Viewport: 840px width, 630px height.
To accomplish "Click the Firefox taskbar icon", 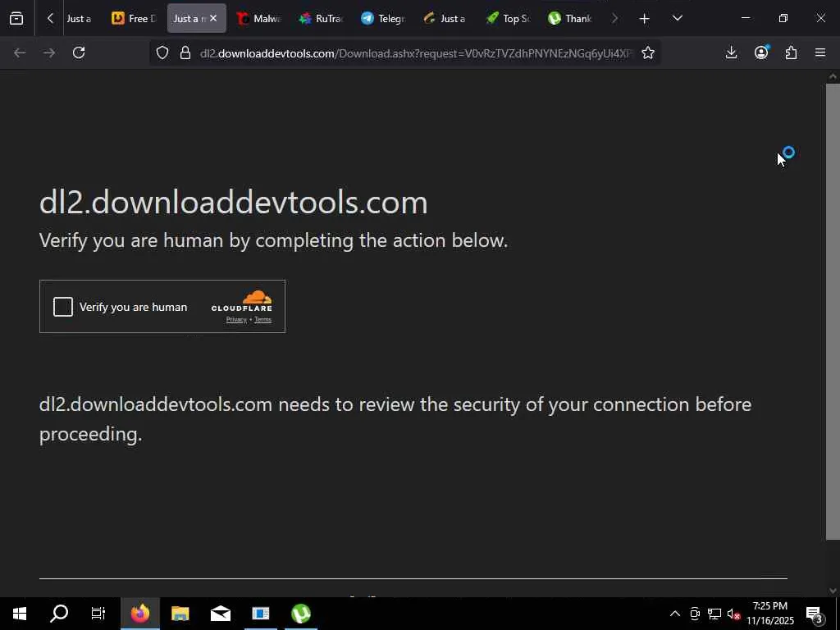I will pos(139,614).
